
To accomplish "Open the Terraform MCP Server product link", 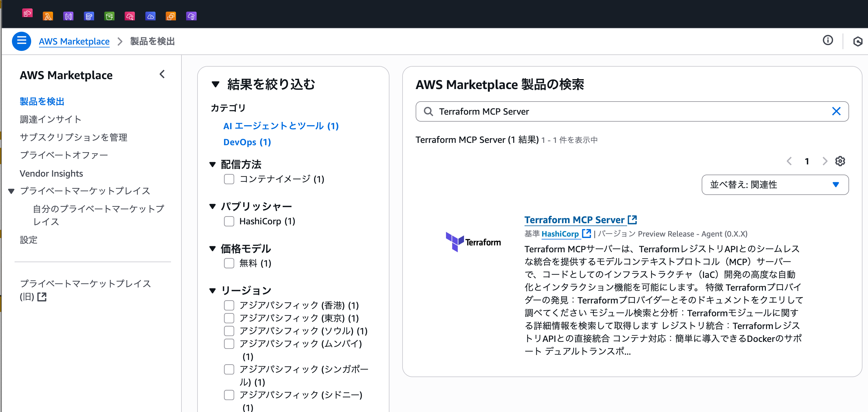I will (574, 220).
